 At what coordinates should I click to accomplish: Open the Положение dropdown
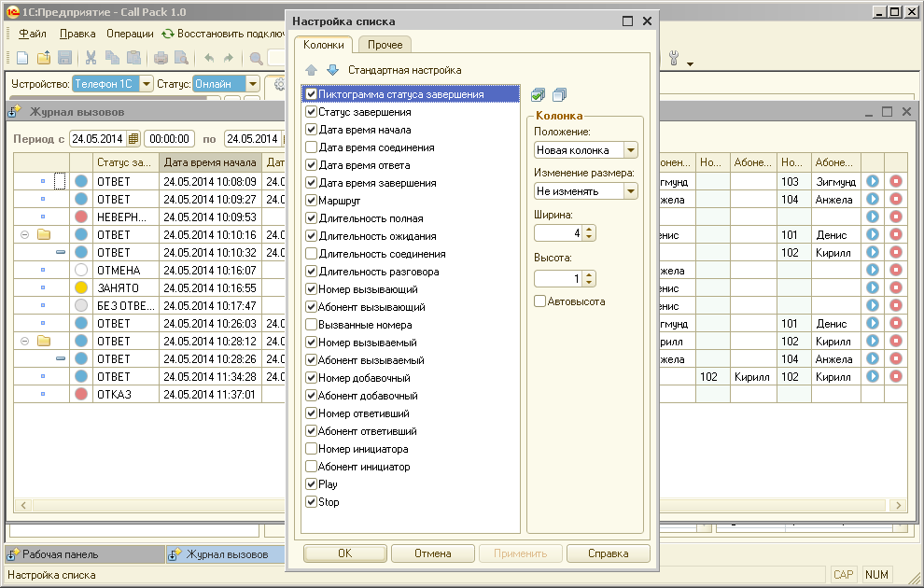pyautogui.click(x=631, y=150)
